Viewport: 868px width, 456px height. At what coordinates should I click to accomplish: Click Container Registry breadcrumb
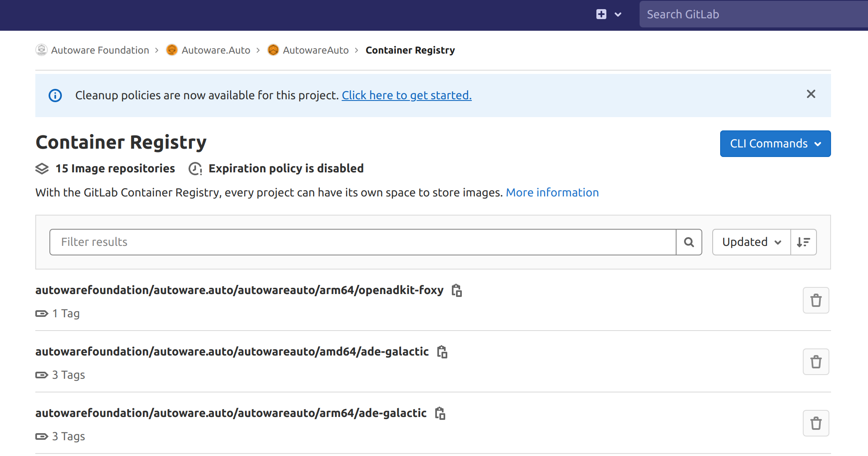coord(410,50)
